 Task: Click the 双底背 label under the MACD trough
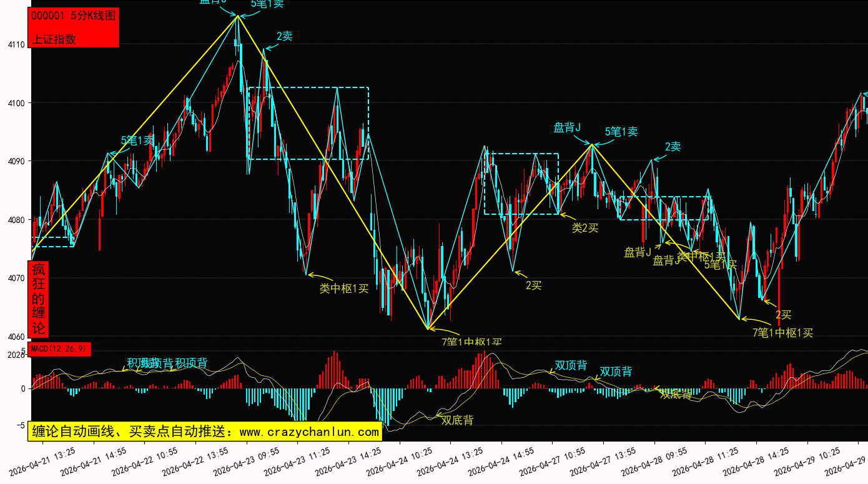pos(457,420)
